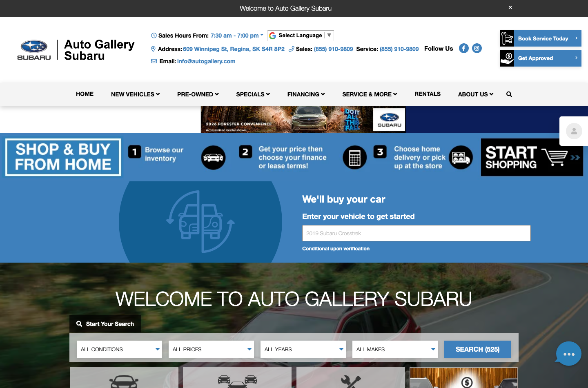Expand the sales hours dropdown arrow
588x388 pixels.
[262, 35]
